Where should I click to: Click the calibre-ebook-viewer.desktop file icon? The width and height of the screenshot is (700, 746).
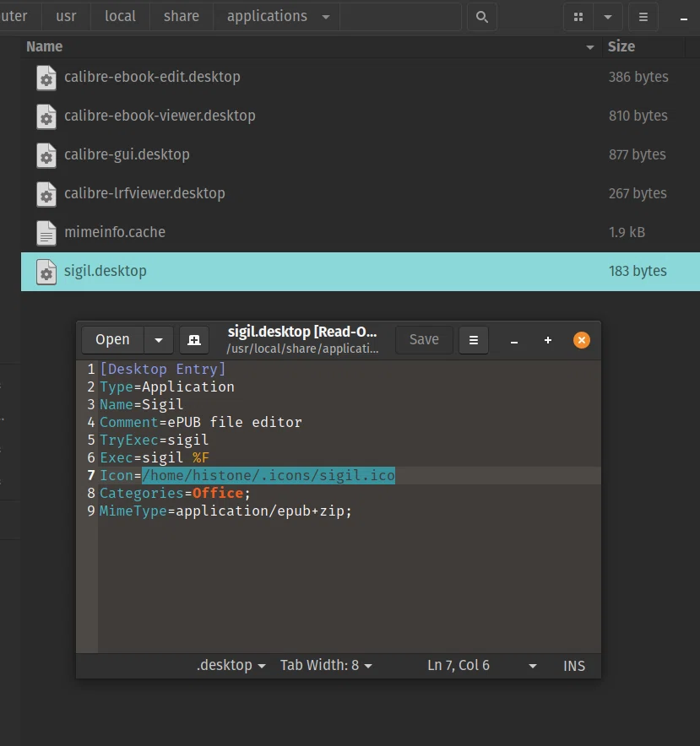46,116
